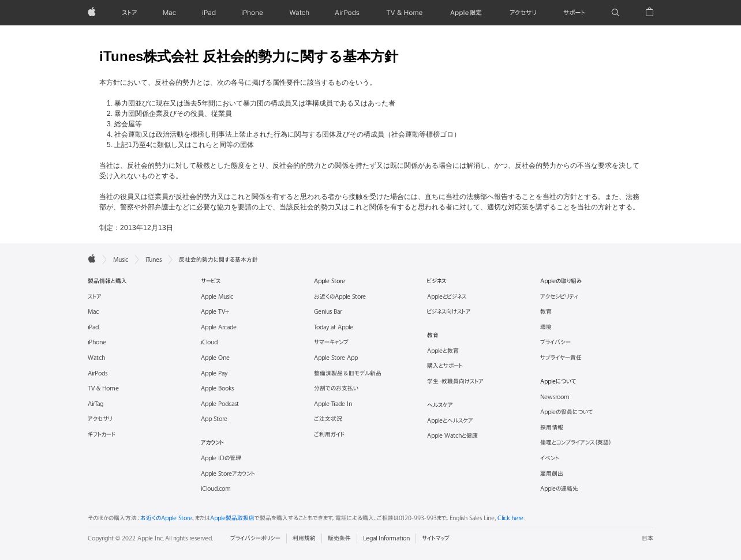The image size is (741, 560).
Task: Open Appleとビジネス footer link
Action: 447,296
